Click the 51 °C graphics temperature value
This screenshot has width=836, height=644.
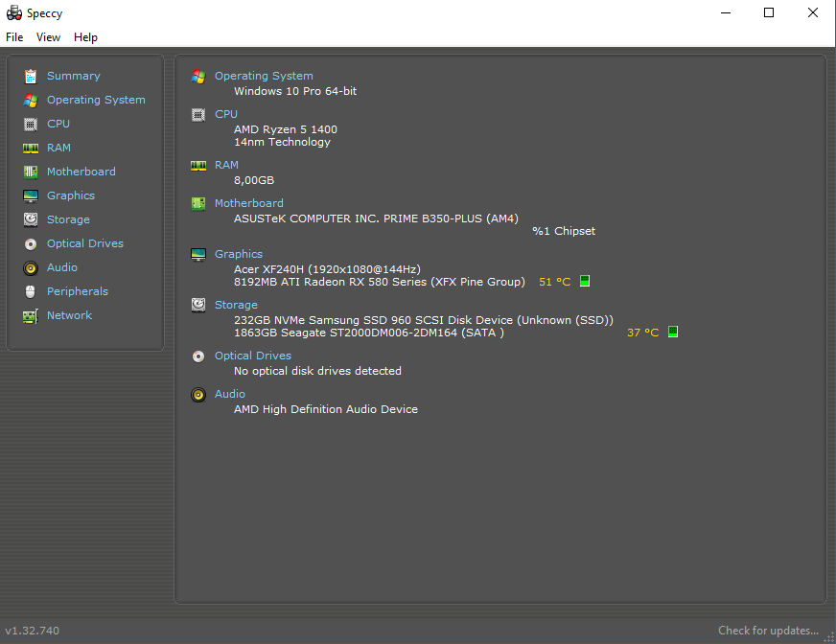click(x=554, y=282)
